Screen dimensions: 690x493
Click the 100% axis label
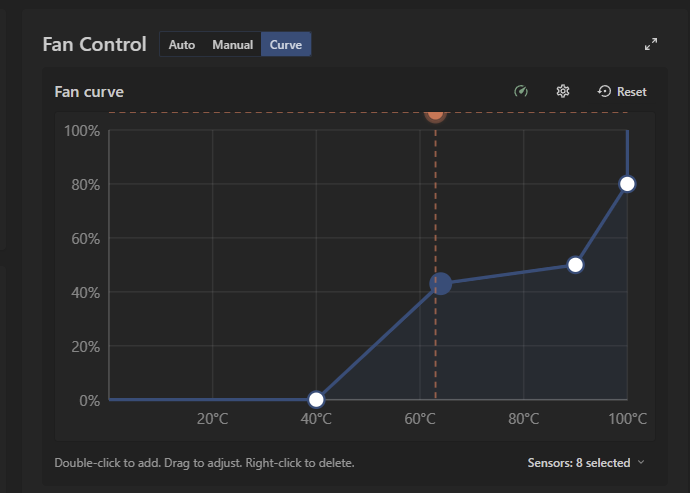pos(82,131)
